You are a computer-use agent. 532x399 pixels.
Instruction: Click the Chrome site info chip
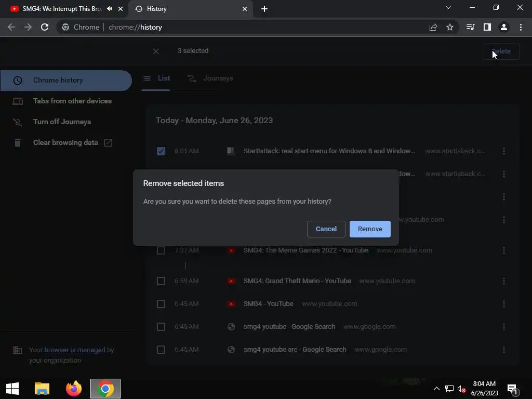click(81, 27)
